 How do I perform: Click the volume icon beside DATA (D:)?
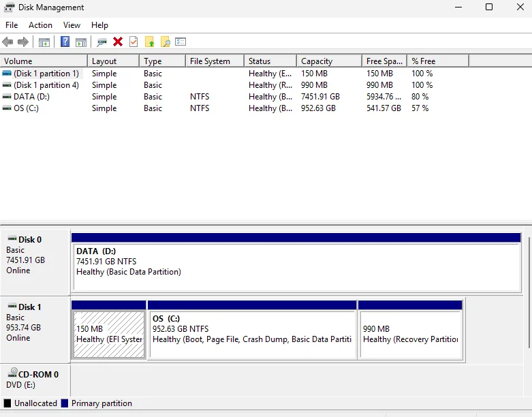pyautogui.click(x=7, y=97)
